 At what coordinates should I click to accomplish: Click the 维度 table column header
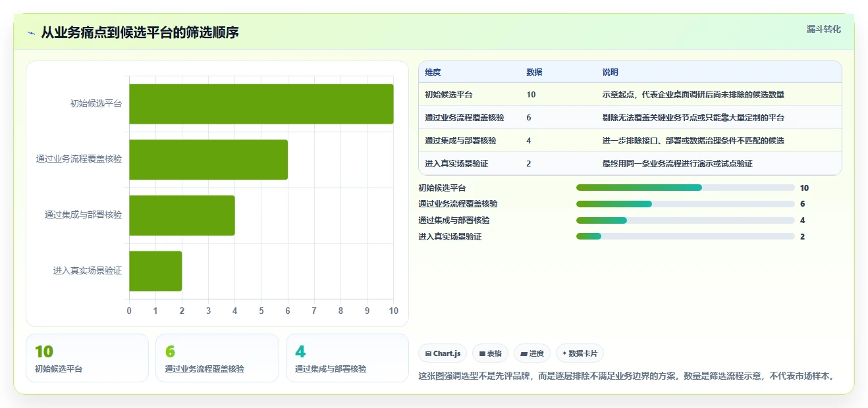tap(433, 72)
